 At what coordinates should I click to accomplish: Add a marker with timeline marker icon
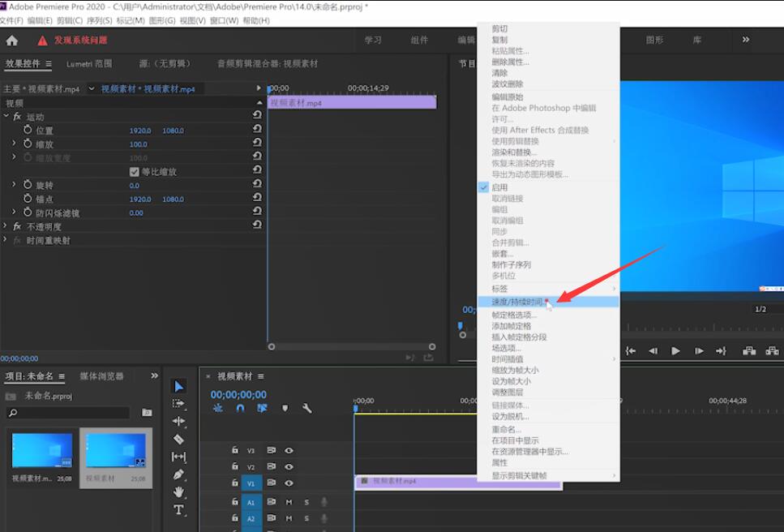click(285, 408)
